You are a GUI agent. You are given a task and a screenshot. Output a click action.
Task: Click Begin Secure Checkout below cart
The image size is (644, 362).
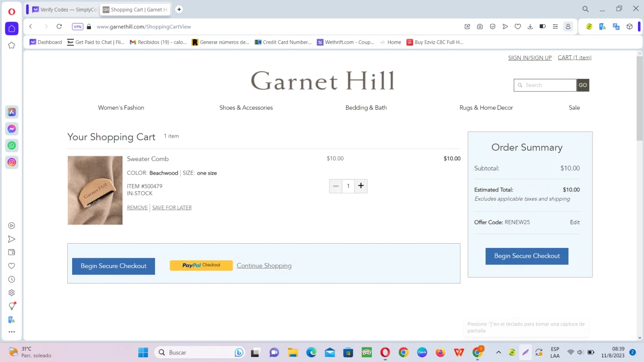coord(113,266)
